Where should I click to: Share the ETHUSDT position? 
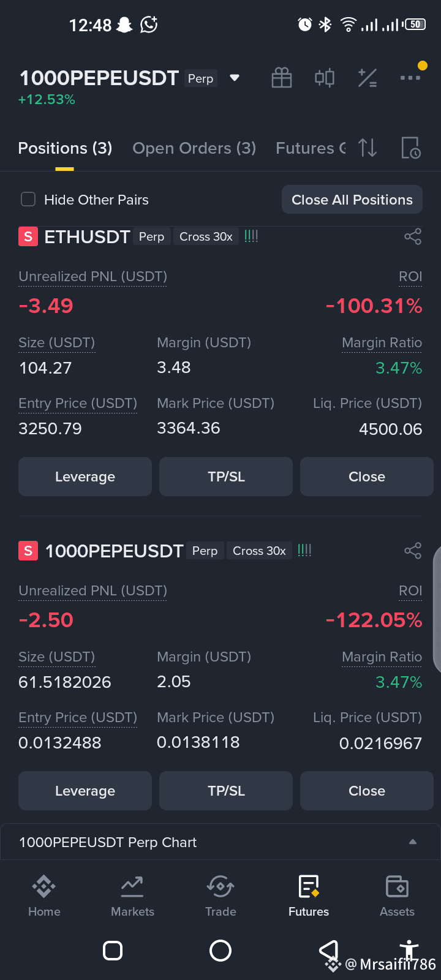[413, 236]
